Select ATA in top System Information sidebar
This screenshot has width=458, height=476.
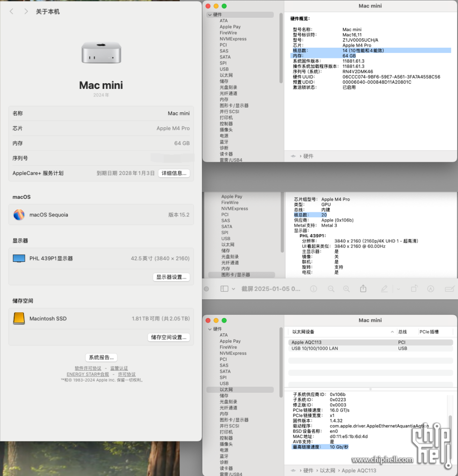pos(224,21)
